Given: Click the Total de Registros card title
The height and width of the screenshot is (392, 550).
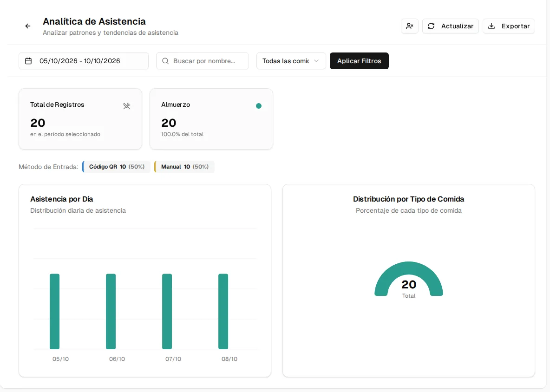Looking at the screenshot, I should click(57, 105).
